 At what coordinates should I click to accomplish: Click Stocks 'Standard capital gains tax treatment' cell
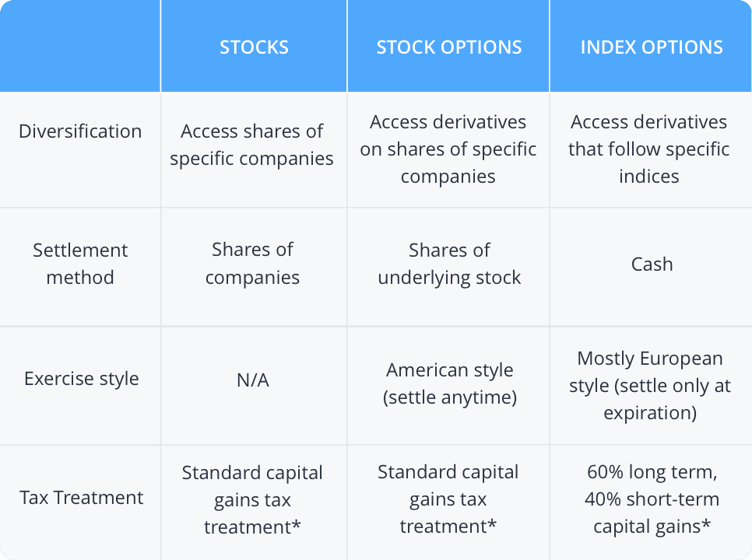252,499
